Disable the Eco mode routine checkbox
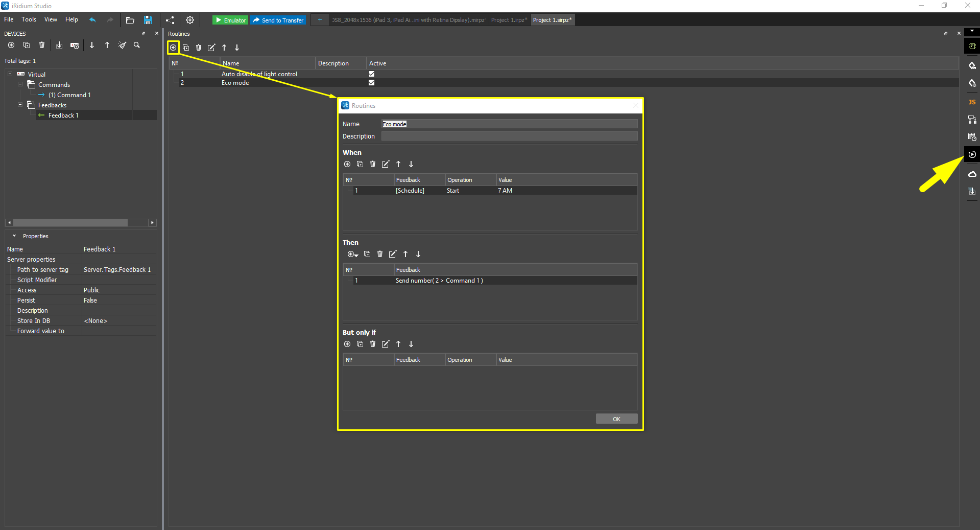The image size is (980, 530). coord(371,82)
